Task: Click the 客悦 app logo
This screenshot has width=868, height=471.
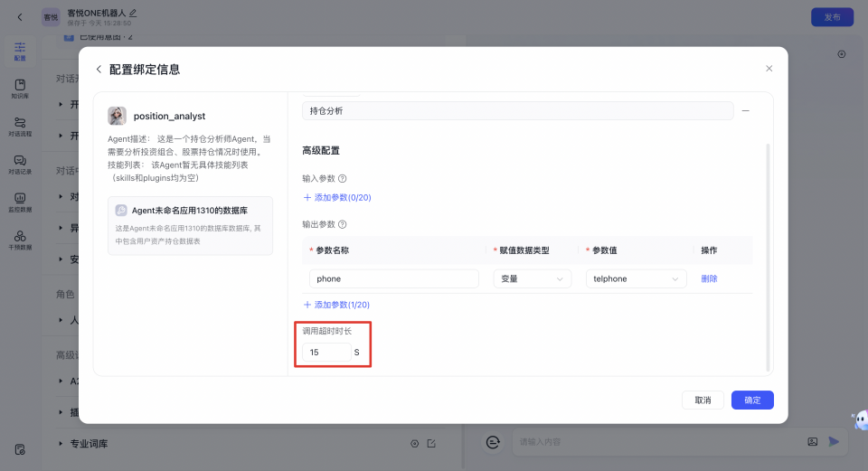Action: pos(51,17)
